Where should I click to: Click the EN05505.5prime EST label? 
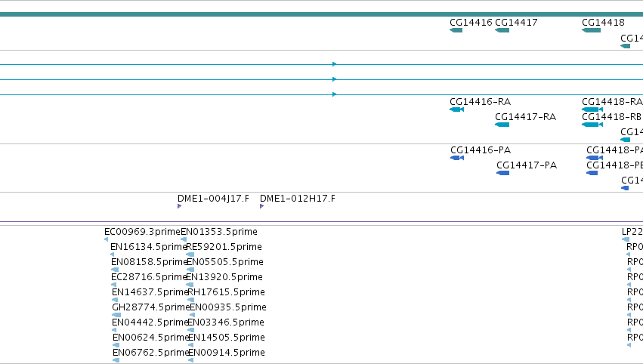(224, 262)
